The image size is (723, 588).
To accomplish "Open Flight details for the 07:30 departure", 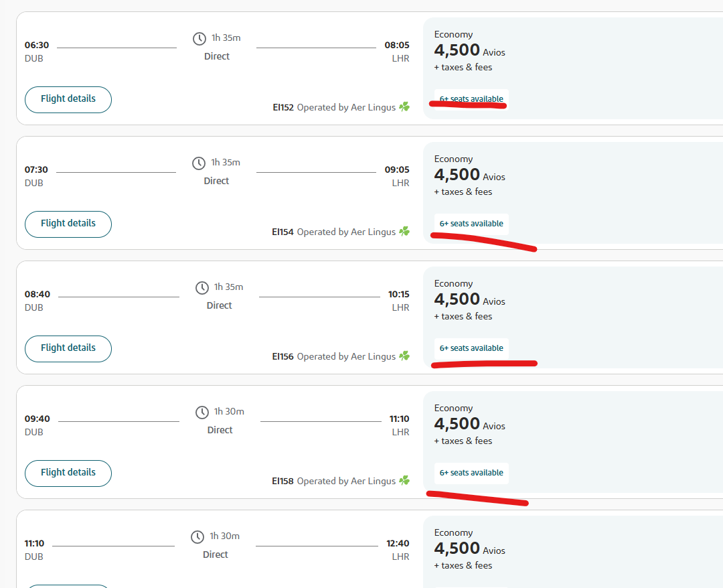I will click(68, 224).
